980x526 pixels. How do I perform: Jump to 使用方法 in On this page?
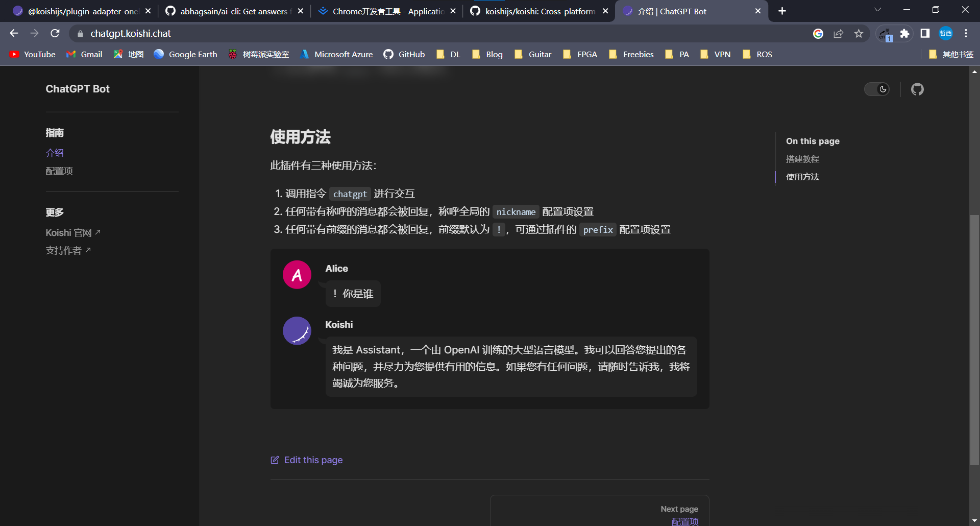pyautogui.click(x=802, y=177)
